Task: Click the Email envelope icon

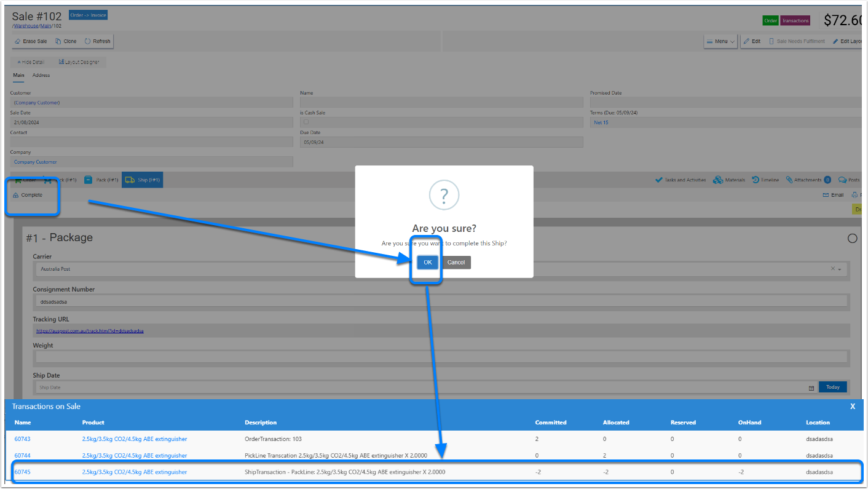Action: [826, 195]
